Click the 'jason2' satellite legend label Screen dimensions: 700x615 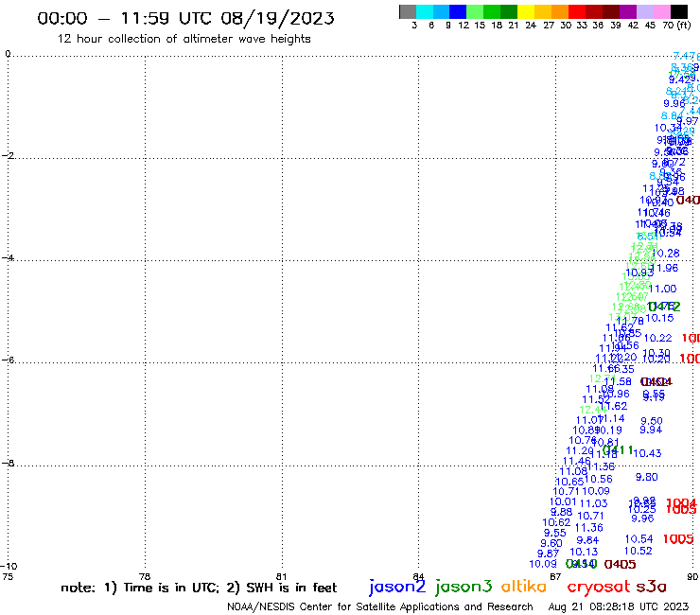click(397, 587)
